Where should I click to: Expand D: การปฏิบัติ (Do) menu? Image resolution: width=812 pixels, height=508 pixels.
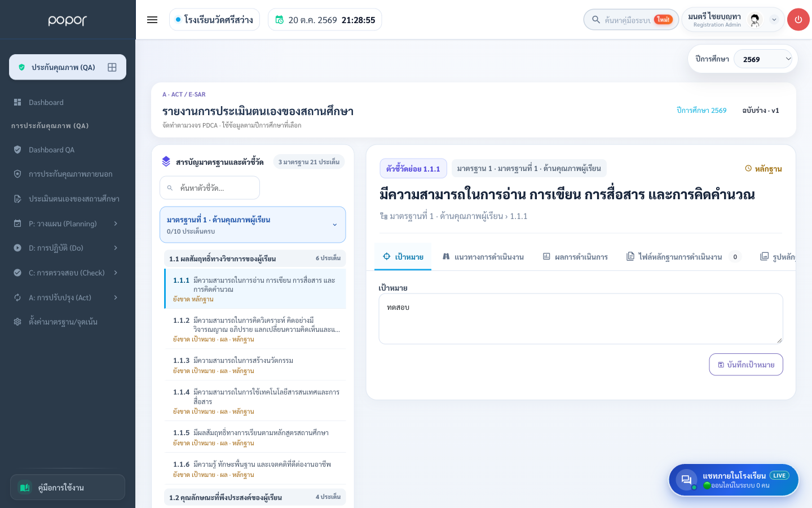click(x=68, y=248)
